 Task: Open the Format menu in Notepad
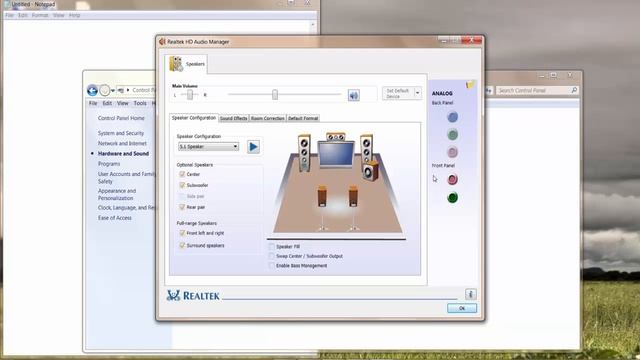click(x=40, y=16)
